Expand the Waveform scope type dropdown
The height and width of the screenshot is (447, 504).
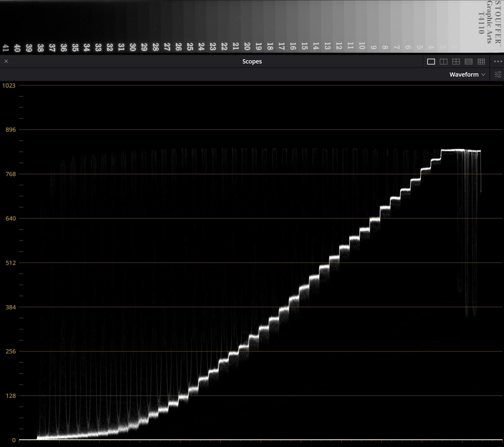tap(467, 74)
